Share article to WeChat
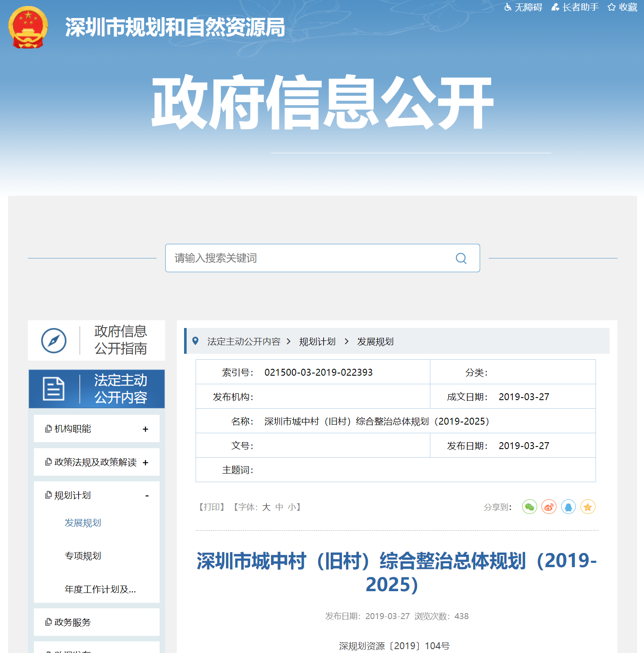Viewport: 644px width, 653px height. (x=529, y=507)
